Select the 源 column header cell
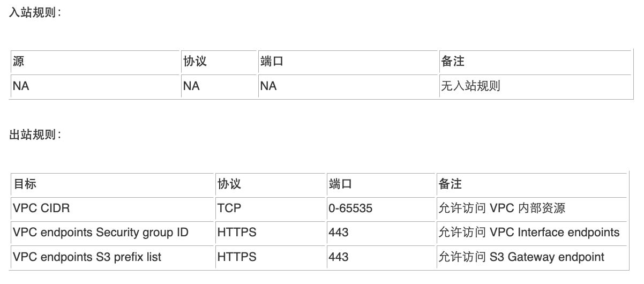The height and width of the screenshot is (284, 644). [x=95, y=62]
